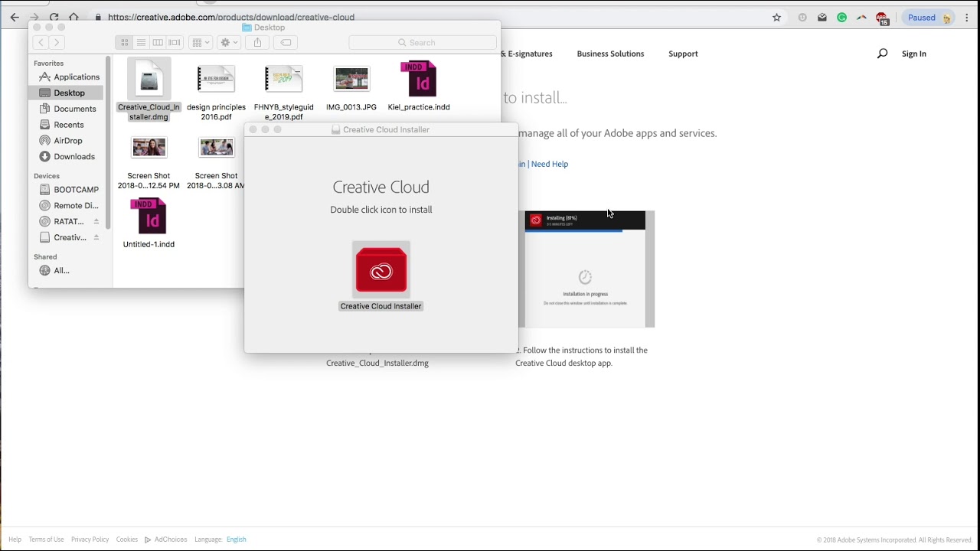Select the Creative Cloud Installer red icon

381,269
